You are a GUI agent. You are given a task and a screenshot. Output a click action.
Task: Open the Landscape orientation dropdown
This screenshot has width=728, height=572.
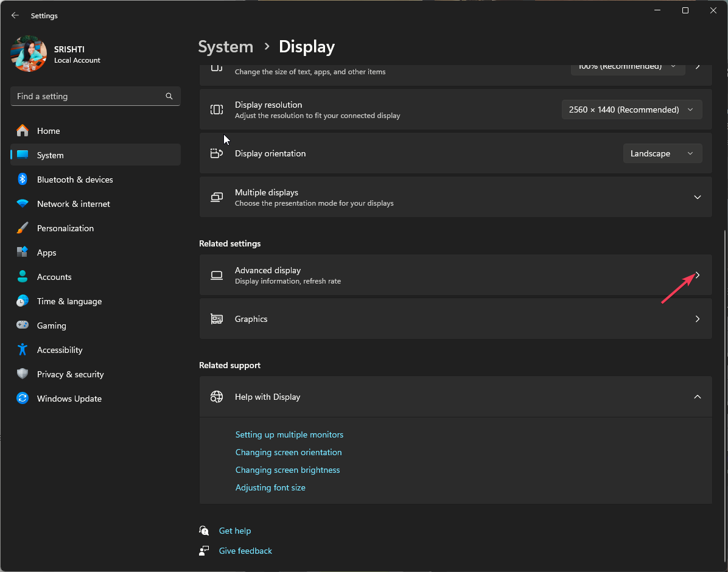[x=662, y=154]
